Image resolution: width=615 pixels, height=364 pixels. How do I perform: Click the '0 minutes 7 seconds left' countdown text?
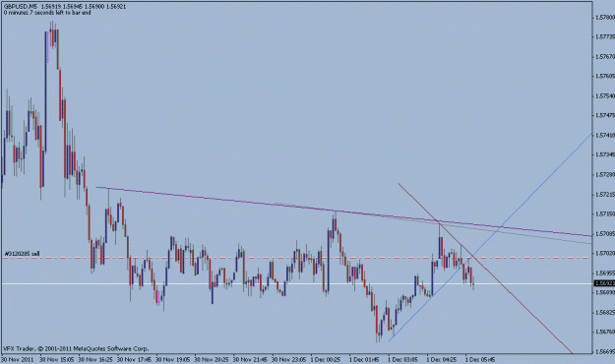click(47, 13)
